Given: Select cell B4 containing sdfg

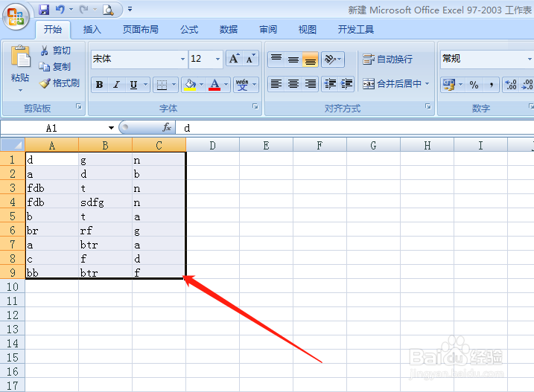Looking at the screenshot, I should (105, 202).
